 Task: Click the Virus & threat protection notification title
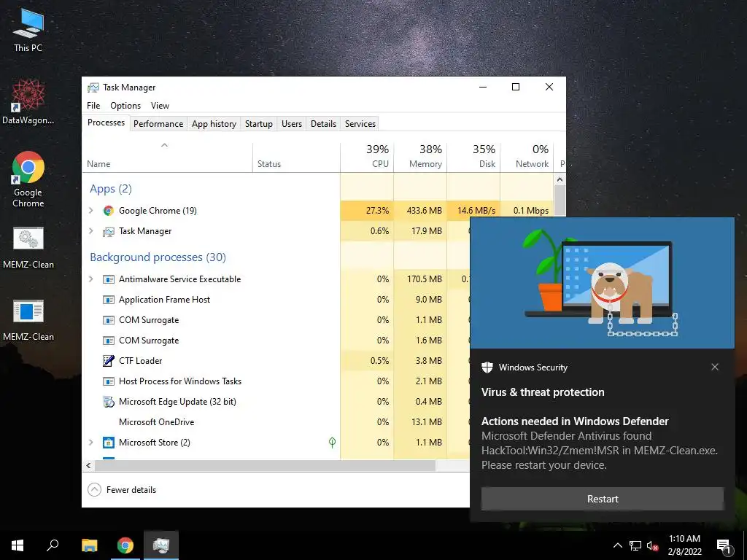(543, 392)
